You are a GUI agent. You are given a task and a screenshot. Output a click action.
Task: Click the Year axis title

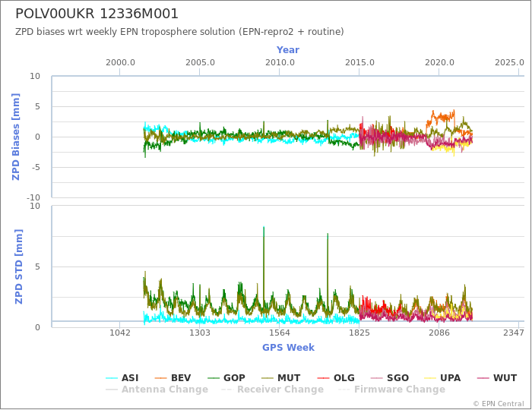click(x=288, y=50)
